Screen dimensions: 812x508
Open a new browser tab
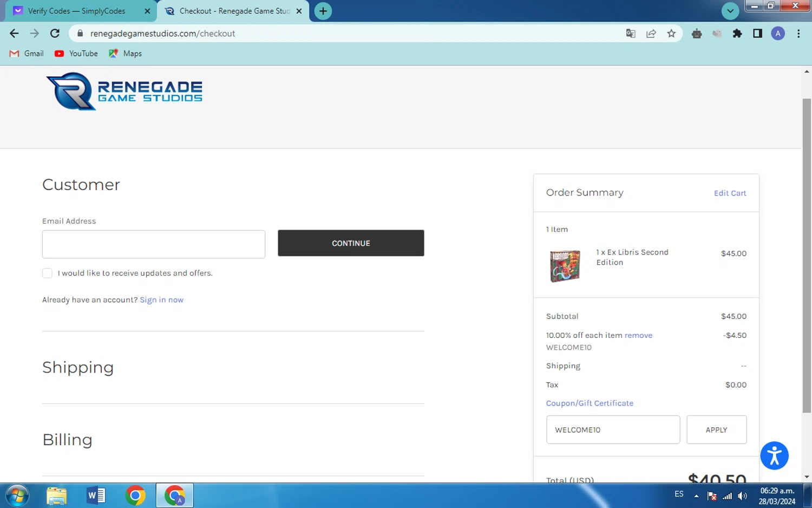tap(323, 11)
